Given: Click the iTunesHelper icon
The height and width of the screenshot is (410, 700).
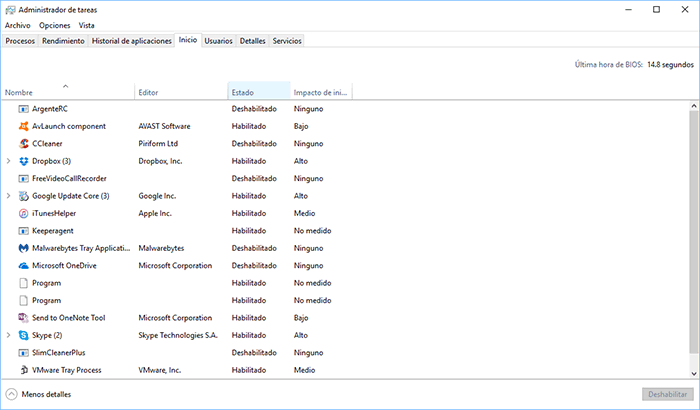Looking at the screenshot, I should click(23, 213).
